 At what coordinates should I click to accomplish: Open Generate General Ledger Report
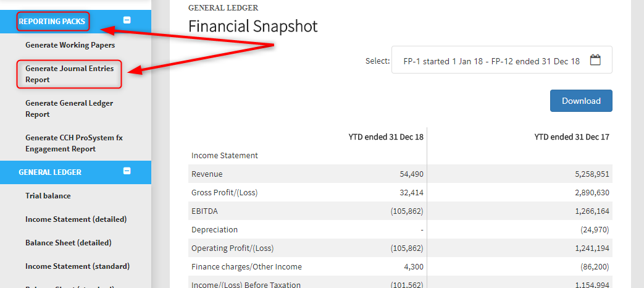pyautogui.click(x=69, y=108)
